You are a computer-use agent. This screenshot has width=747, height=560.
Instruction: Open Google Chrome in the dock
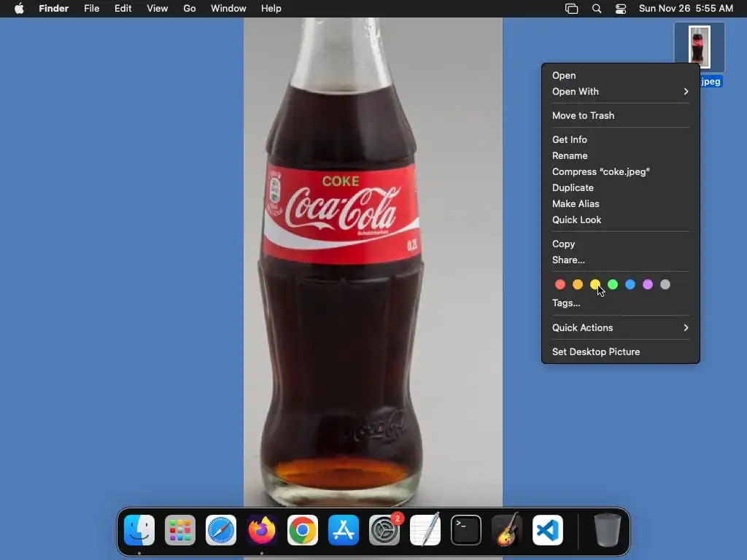coord(303,530)
